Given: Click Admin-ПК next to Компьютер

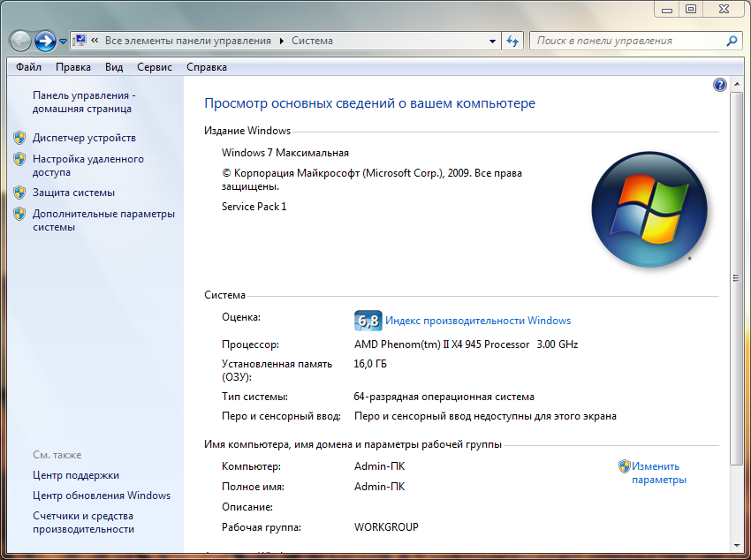Looking at the screenshot, I should [x=379, y=466].
